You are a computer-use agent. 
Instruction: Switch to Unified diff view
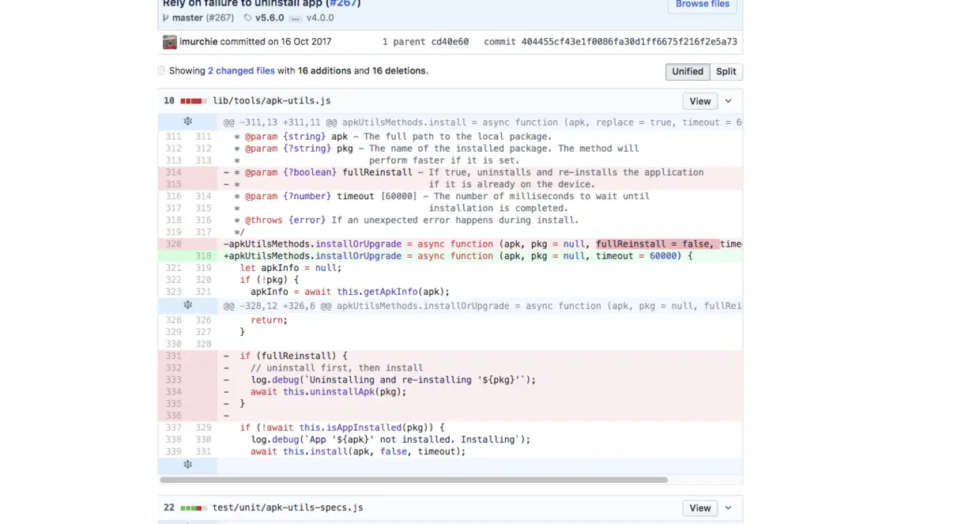pyautogui.click(x=688, y=71)
